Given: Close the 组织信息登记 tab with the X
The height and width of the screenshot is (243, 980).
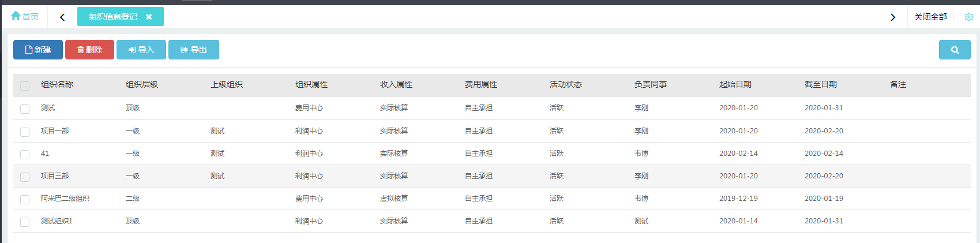Looking at the screenshot, I should (x=149, y=17).
